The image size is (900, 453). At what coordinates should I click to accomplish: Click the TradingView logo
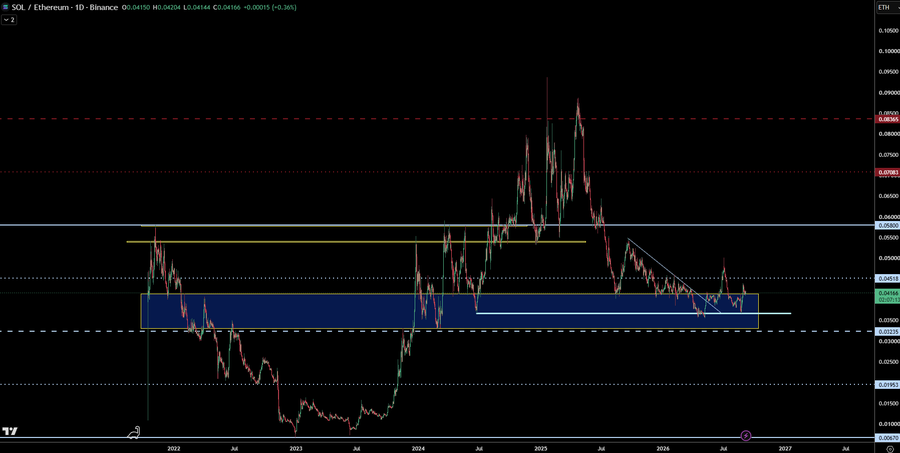(x=9, y=431)
